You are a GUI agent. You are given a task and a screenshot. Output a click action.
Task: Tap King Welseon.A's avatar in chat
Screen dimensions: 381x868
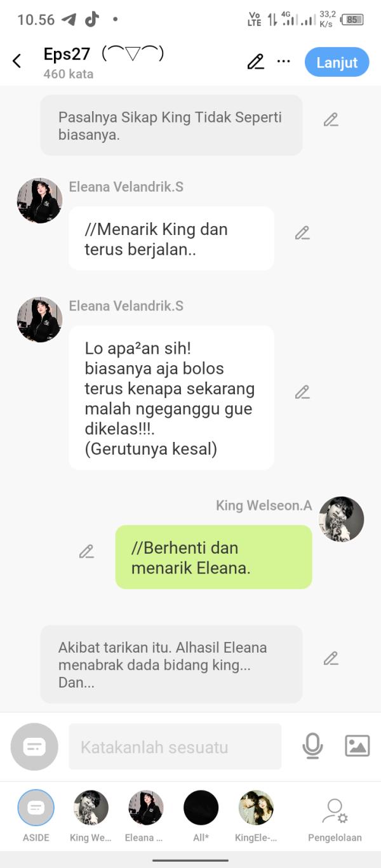click(341, 519)
